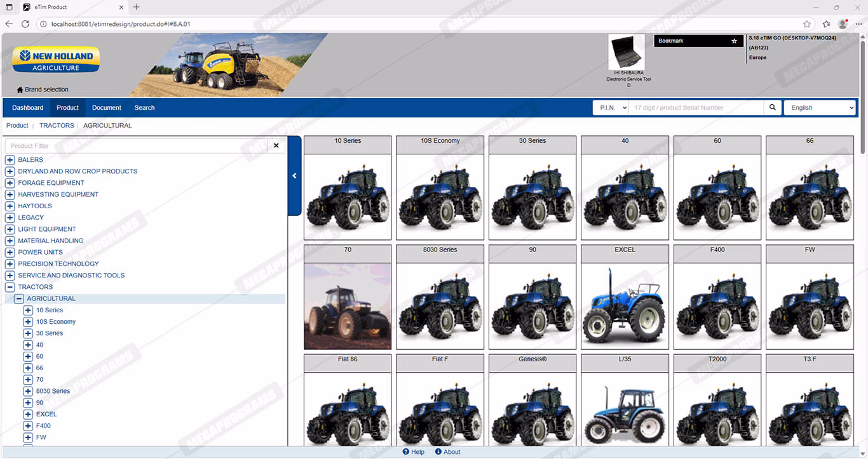The width and height of the screenshot is (868, 459).
Task: Open the Help icon in footer
Action: pos(406,452)
